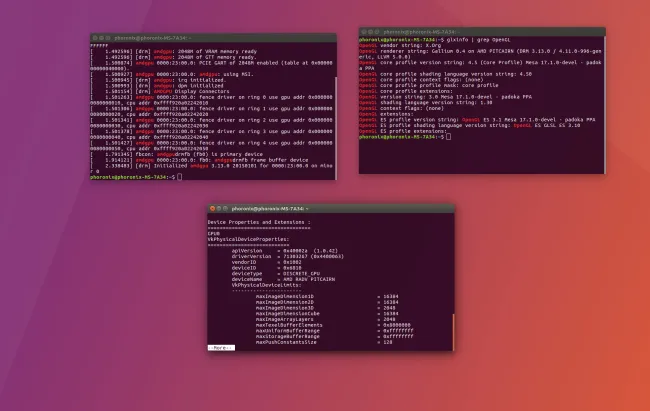Select the maxImageDimension3D row
Screen dimensions: 650x411
pyautogui.click(x=325, y=308)
